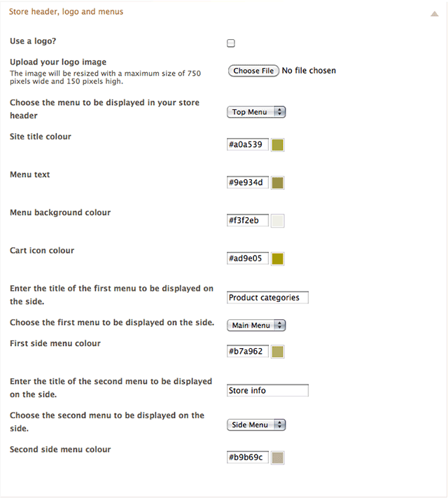Open the Top Menu dropdown
Image resolution: width=448 pixels, height=498 pixels.
256,112
